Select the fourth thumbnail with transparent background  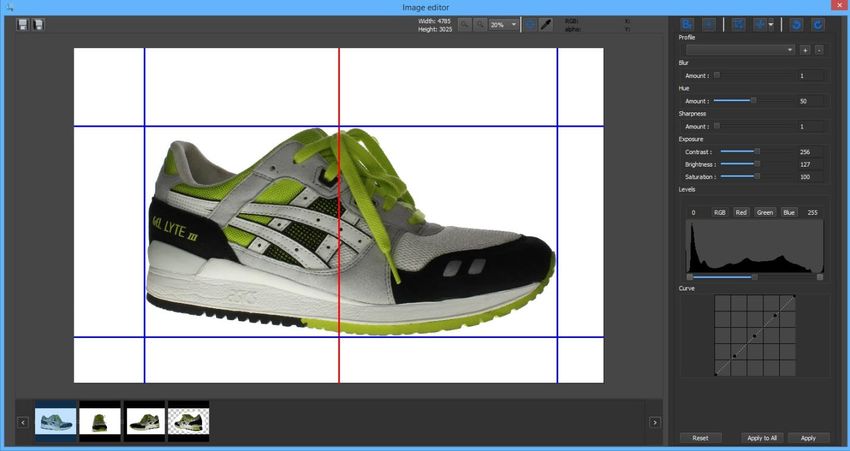188,421
